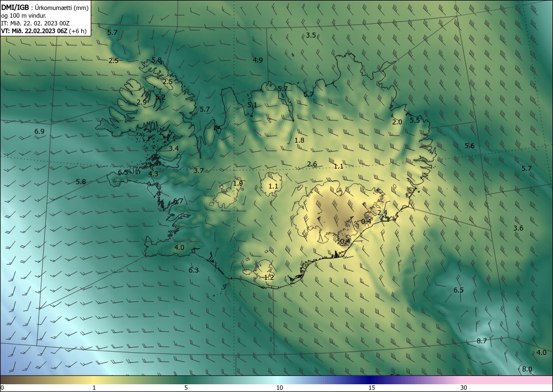
Task: Click the 6.9 value over the sea
Action: 39,132
